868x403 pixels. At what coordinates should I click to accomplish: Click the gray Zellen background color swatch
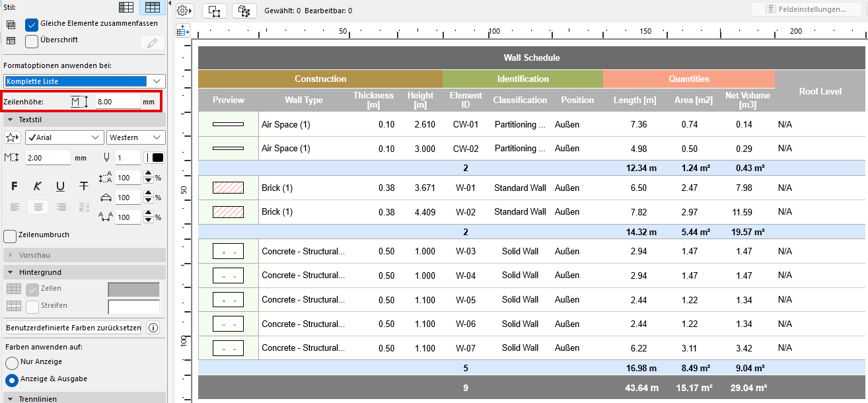[133, 290]
